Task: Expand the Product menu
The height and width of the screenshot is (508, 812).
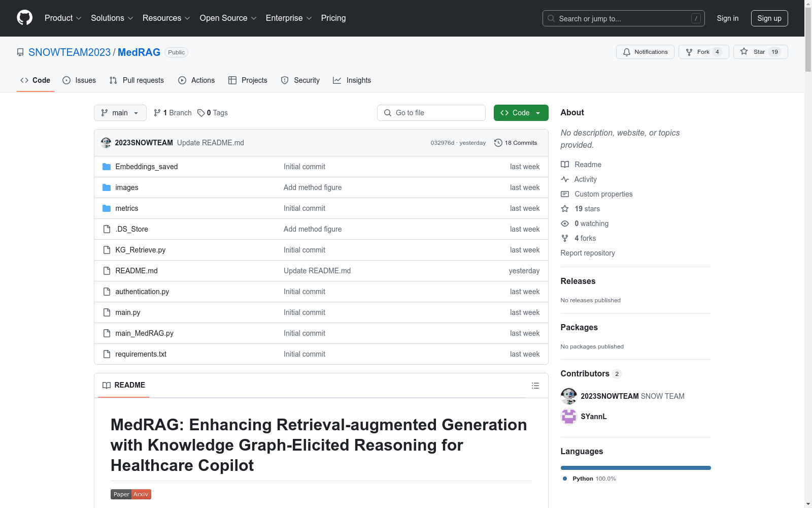Action: point(63,18)
